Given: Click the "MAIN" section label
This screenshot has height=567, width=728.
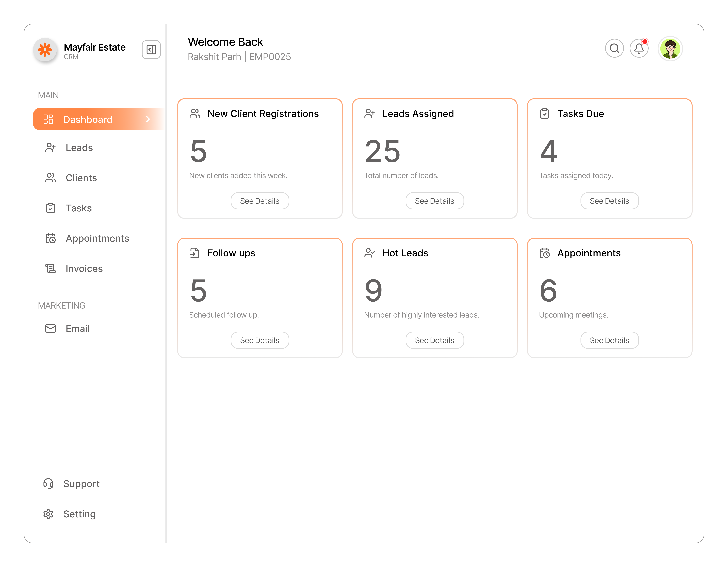Looking at the screenshot, I should [48, 95].
